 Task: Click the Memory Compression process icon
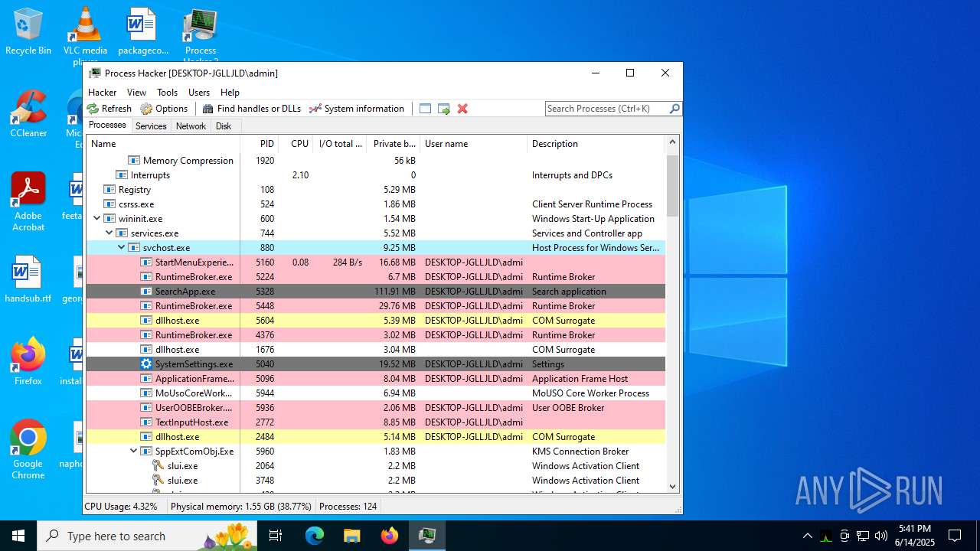click(x=134, y=161)
